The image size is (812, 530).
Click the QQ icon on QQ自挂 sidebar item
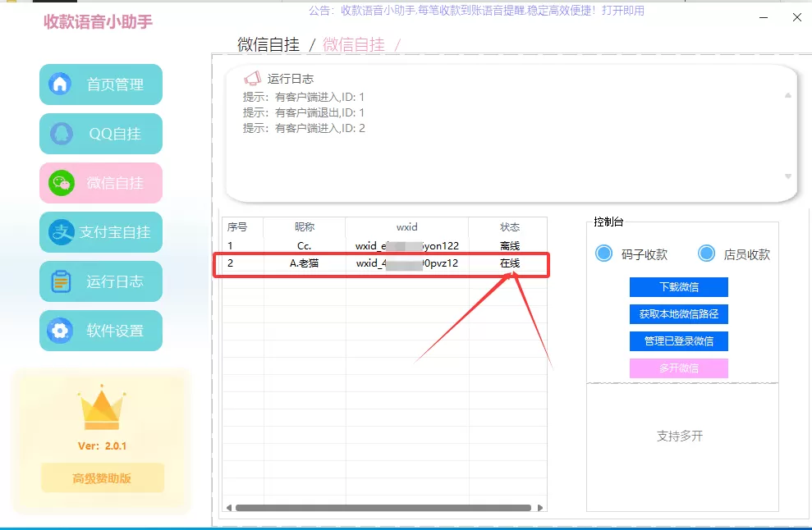(60, 133)
